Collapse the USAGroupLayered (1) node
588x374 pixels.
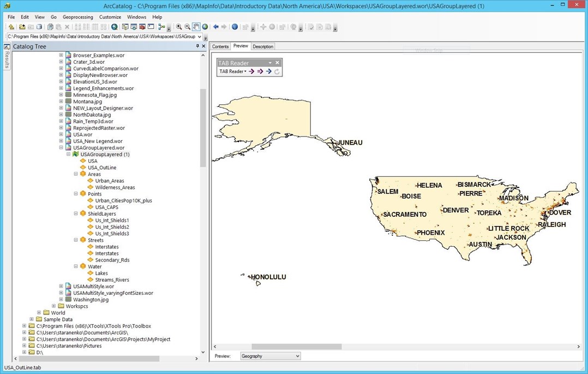coord(68,155)
